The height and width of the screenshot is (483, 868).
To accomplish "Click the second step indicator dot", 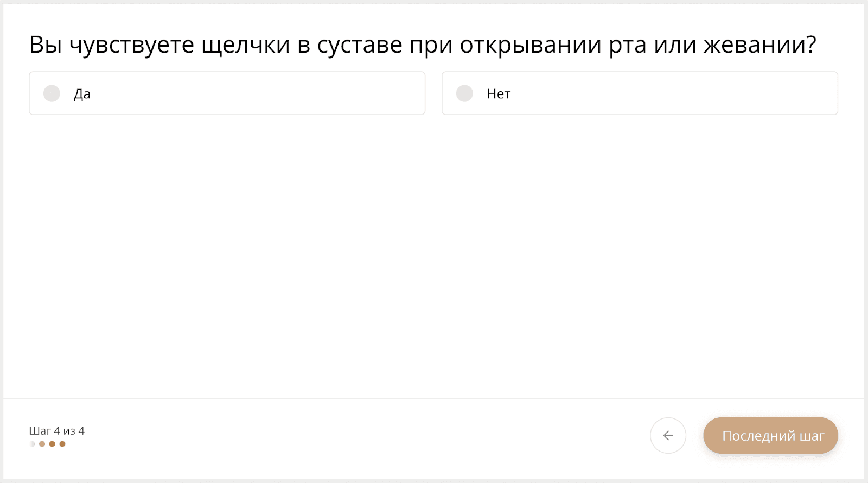I will coord(42,444).
